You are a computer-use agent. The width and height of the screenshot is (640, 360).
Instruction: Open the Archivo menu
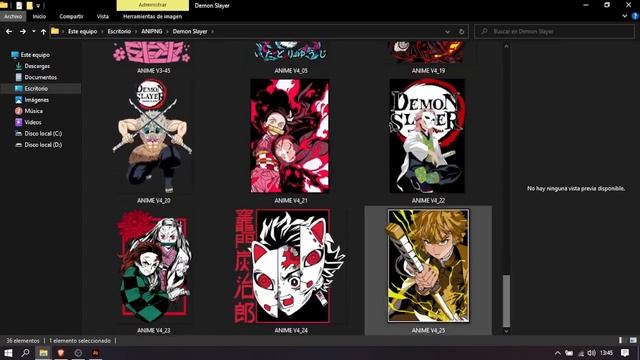pos(13,16)
